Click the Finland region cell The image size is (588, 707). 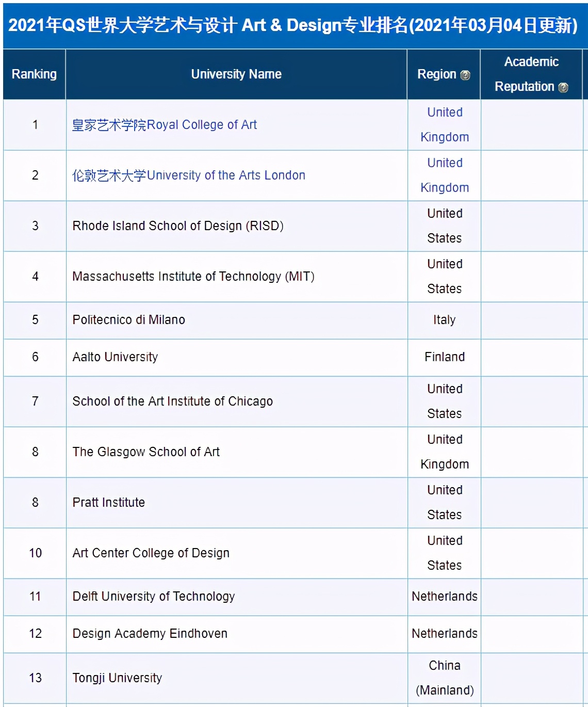point(445,357)
